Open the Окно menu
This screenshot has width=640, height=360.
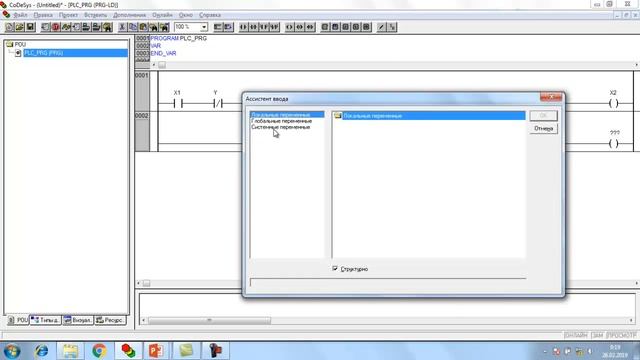(x=186, y=15)
